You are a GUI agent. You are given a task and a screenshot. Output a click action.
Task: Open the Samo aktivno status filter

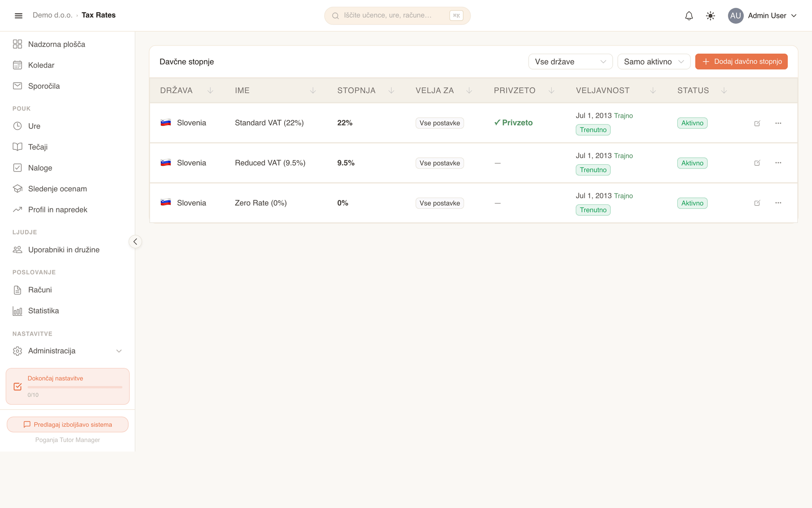point(654,62)
